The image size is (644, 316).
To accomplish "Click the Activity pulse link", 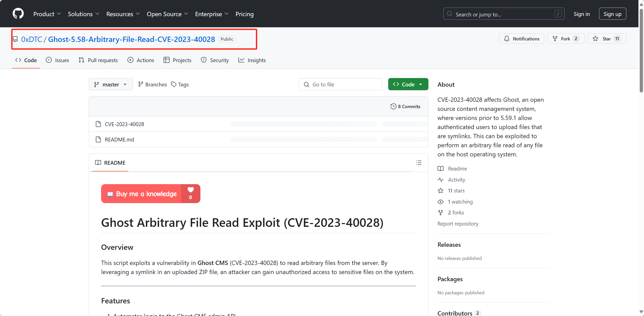I will click(x=456, y=180).
